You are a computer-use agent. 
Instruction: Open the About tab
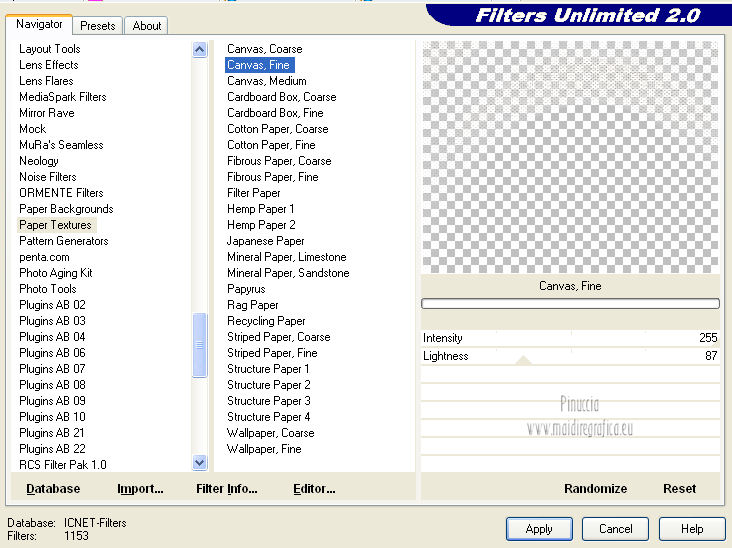(x=147, y=26)
